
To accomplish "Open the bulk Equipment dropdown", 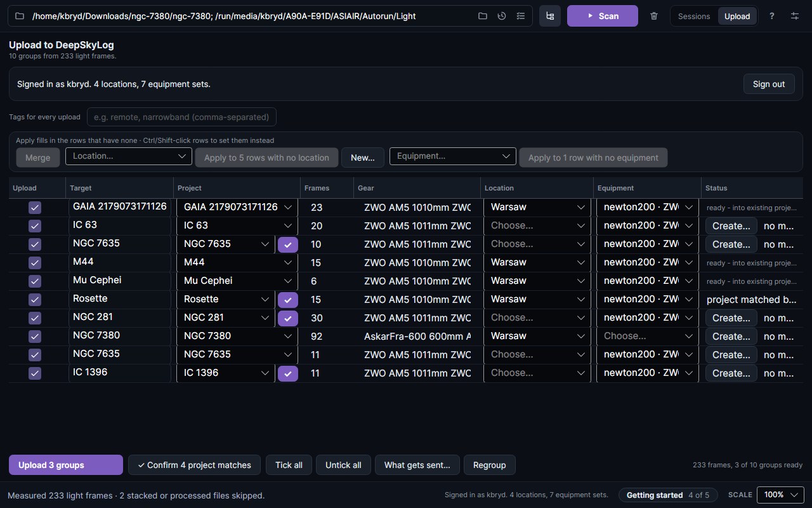I will coord(452,156).
